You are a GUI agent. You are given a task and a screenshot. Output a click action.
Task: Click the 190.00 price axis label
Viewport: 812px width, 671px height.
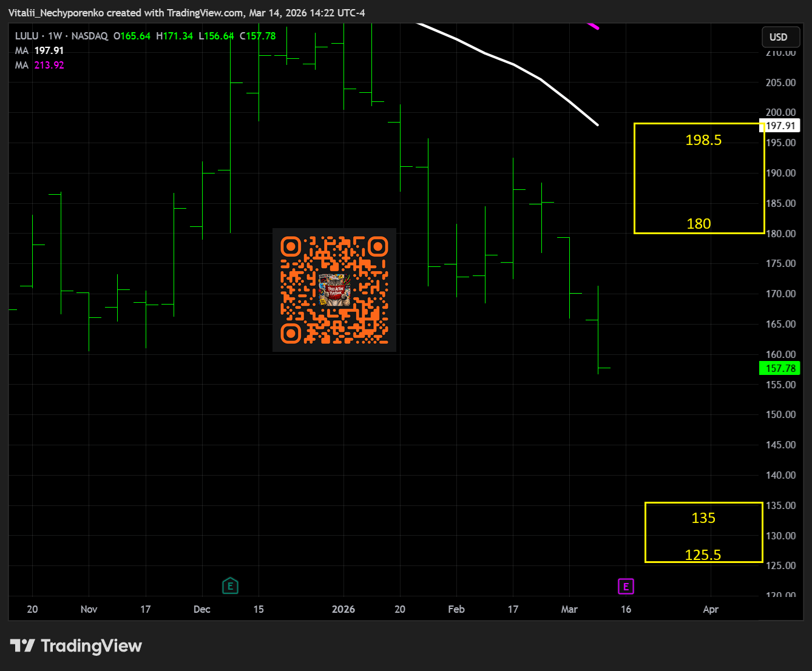tap(780, 173)
